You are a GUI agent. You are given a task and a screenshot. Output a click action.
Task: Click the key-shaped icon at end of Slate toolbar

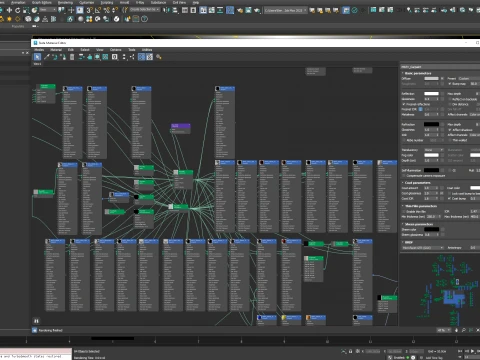(x=159, y=57)
